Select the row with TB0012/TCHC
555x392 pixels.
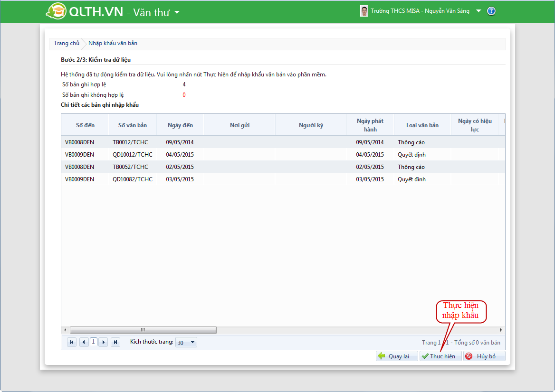[283, 142]
